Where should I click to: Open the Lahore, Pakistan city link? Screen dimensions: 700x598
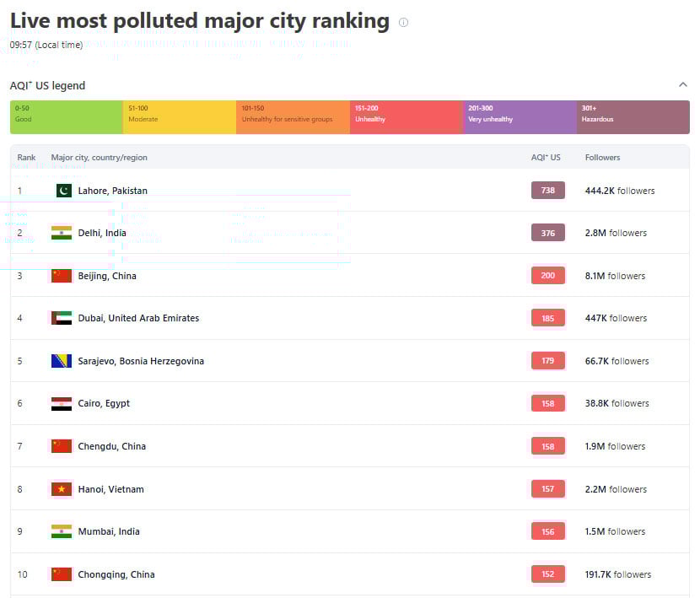coord(112,191)
